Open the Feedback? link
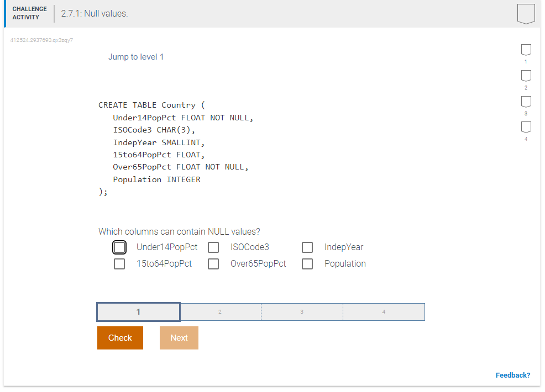This screenshot has width=545, height=392. (513, 375)
